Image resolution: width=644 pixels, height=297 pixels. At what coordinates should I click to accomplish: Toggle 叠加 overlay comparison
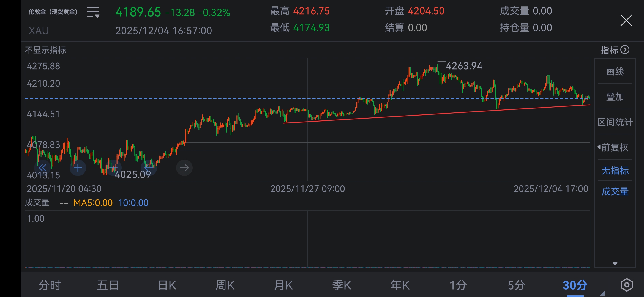[x=615, y=97]
